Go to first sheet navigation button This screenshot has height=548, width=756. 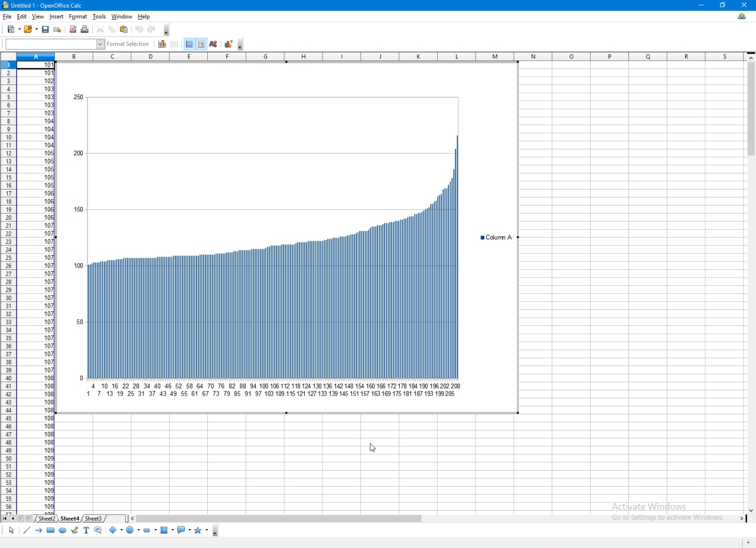pyautogui.click(x=5, y=518)
